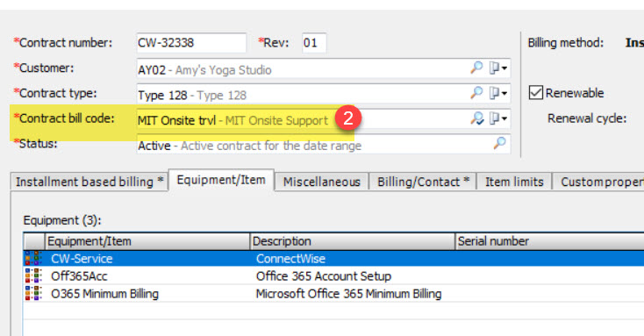Image resolution: width=644 pixels, height=336 pixels.
Task: Click the Contract number input field
Action: click(x=191, y=43)
